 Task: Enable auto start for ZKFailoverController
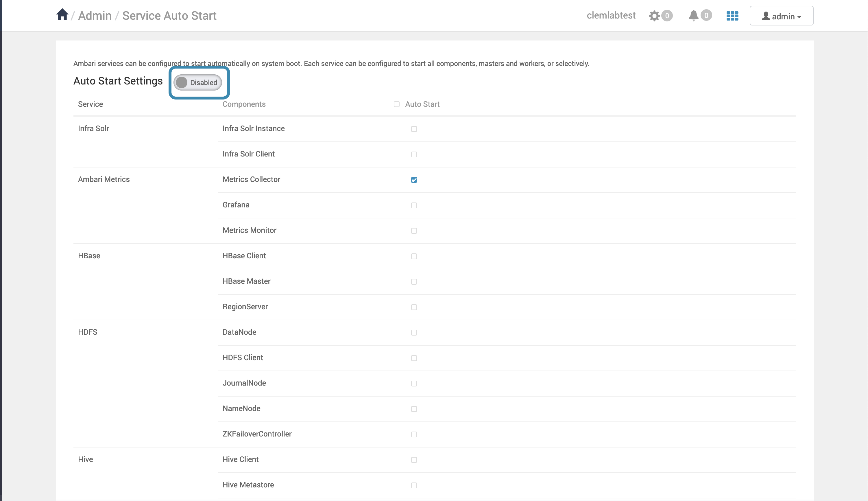[414, 434]
